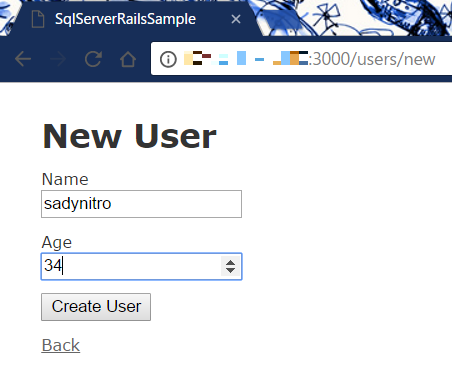Image resolution: width=452 pixels, height=379 pixels.
Task: Click the browser back arrow
Action: coord(23,59)
